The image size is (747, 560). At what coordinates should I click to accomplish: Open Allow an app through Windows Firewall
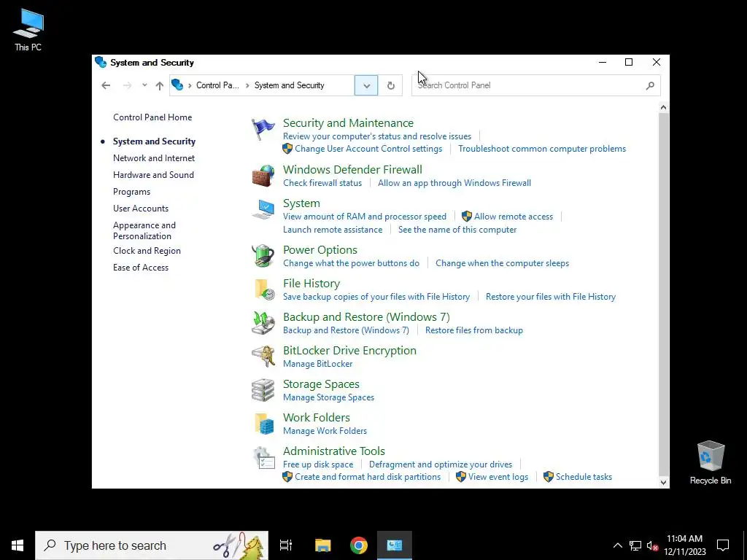click(x=454, y=183)
